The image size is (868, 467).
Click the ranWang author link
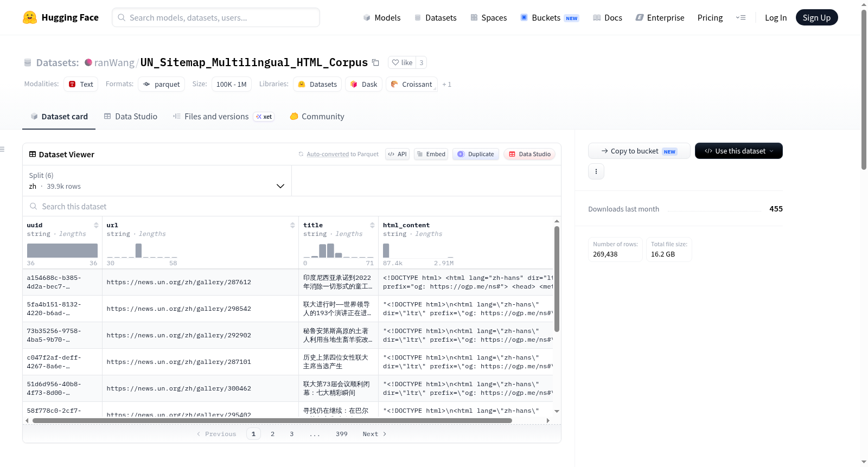(114, 62)
